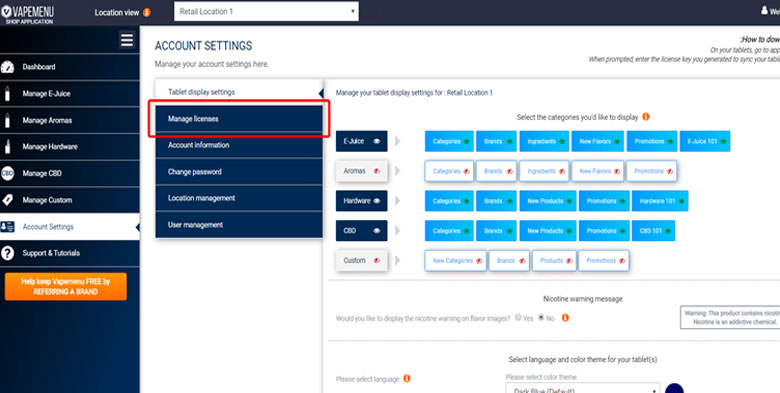This screenshot has width=780, height=393.
Task: Click the Account Settings heading text
Action: coord(203,46)
